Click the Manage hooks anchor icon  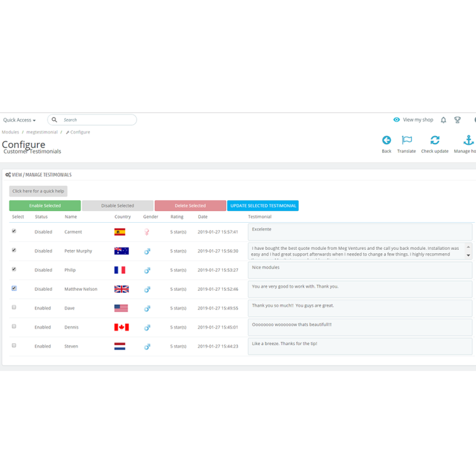coord(469,140)
